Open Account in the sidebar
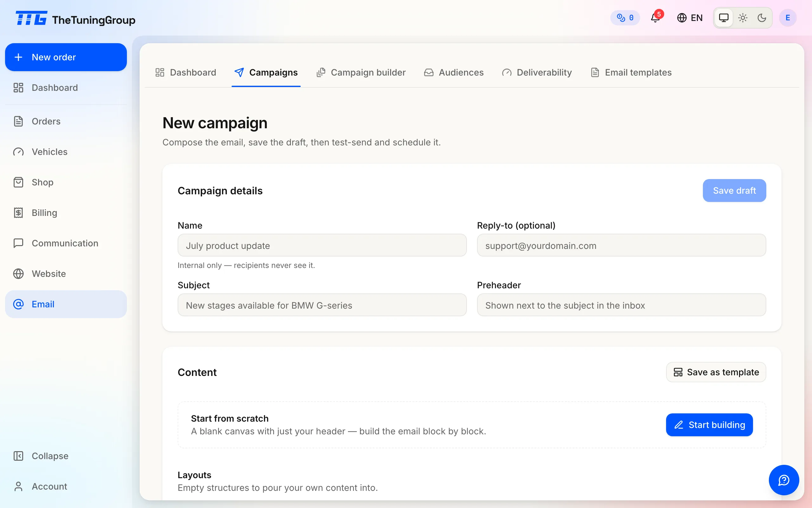The width and height of the screenshot is (812, 508). click(x=66, y=486)
